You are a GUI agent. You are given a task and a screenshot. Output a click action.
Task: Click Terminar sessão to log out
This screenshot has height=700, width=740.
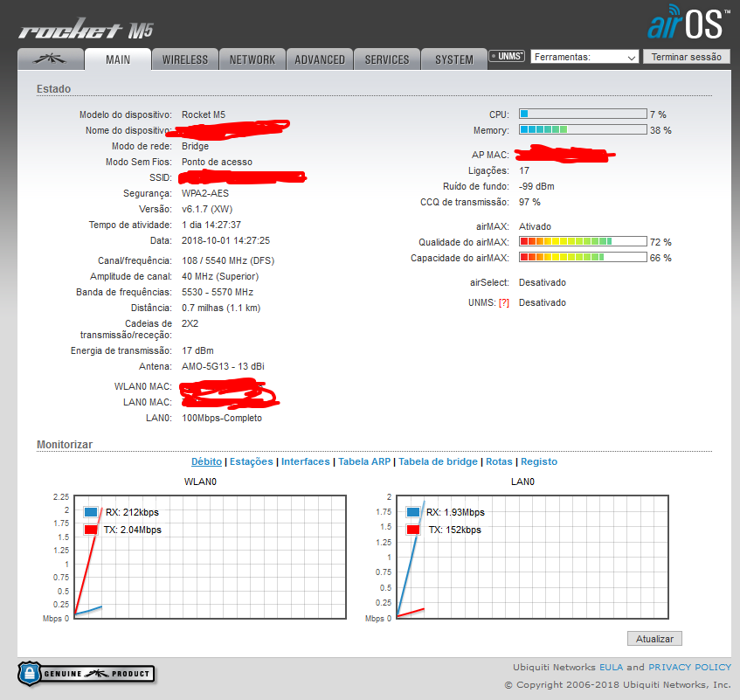(687, 57)
